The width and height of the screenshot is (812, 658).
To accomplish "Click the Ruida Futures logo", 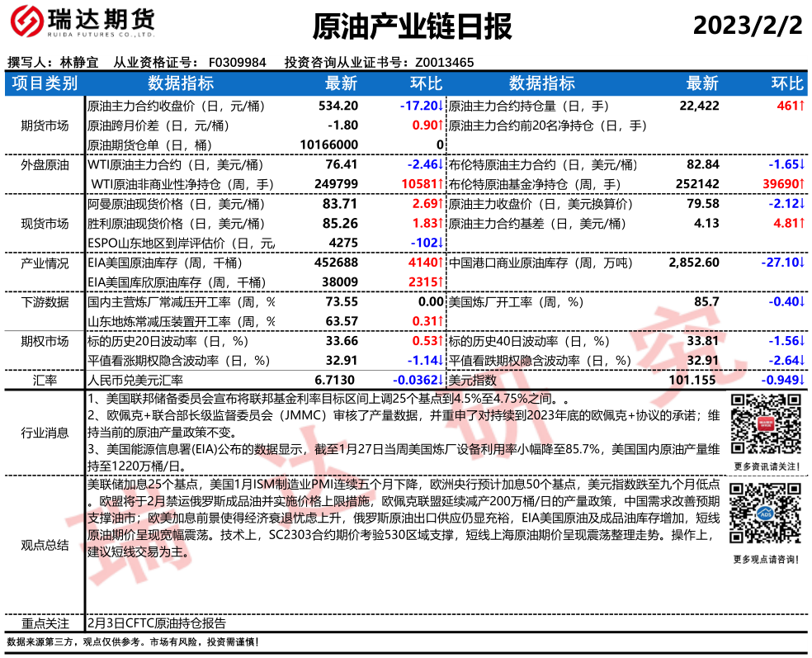I will pos(80,25).
